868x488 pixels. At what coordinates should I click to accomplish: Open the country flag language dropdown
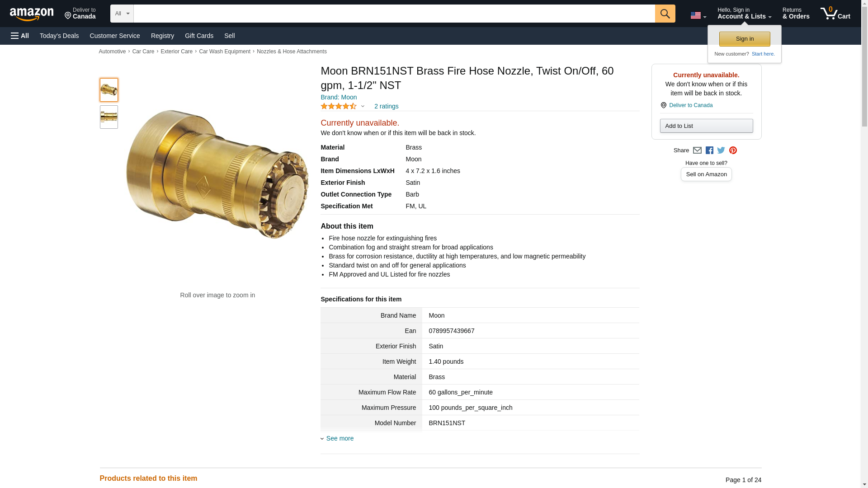[698, 15]
